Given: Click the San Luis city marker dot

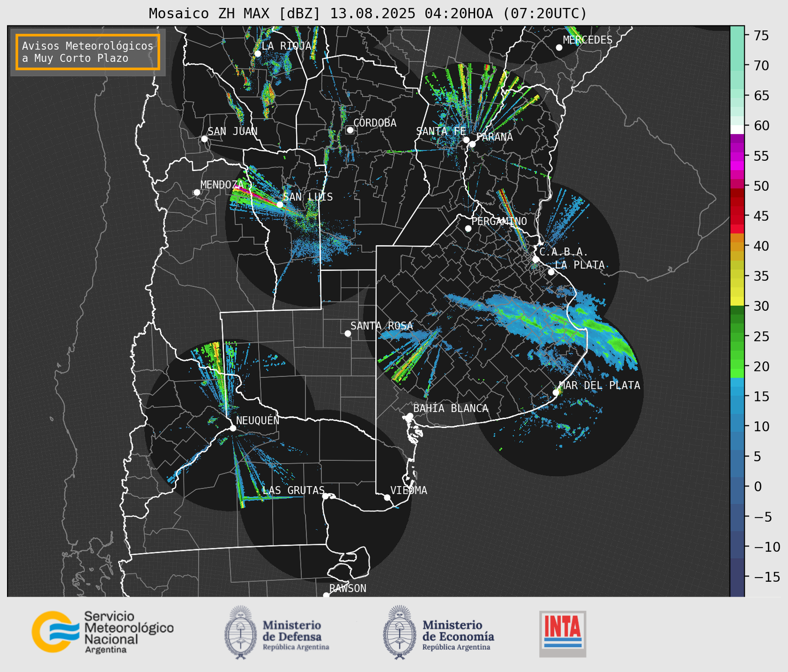Looking at the screenshot, I should 280,205.
